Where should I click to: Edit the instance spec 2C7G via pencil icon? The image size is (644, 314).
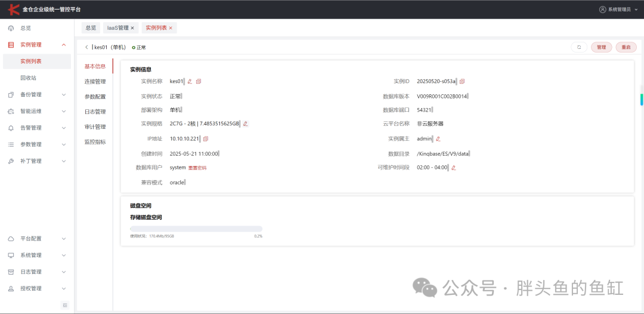click(x=246, y=124)
